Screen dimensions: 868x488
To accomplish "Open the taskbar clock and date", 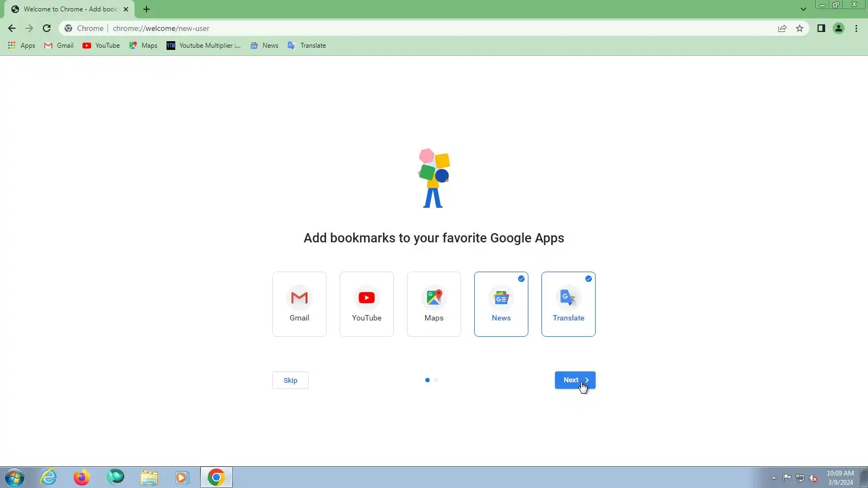I will (840, 478).
